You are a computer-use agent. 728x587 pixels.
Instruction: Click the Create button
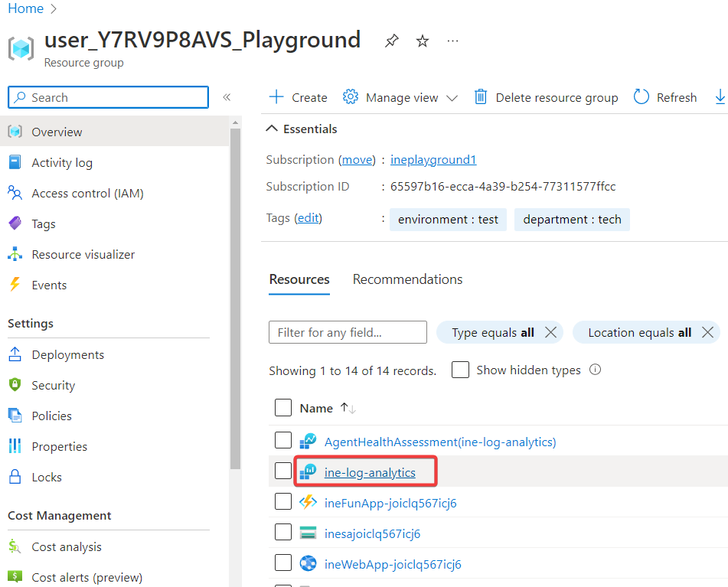[298, 97]
